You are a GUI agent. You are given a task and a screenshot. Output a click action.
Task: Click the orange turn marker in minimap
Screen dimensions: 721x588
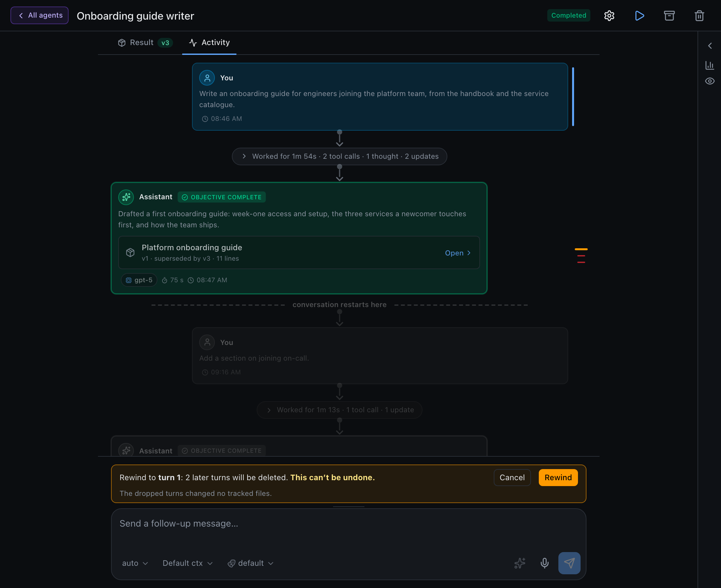[581, 249]
